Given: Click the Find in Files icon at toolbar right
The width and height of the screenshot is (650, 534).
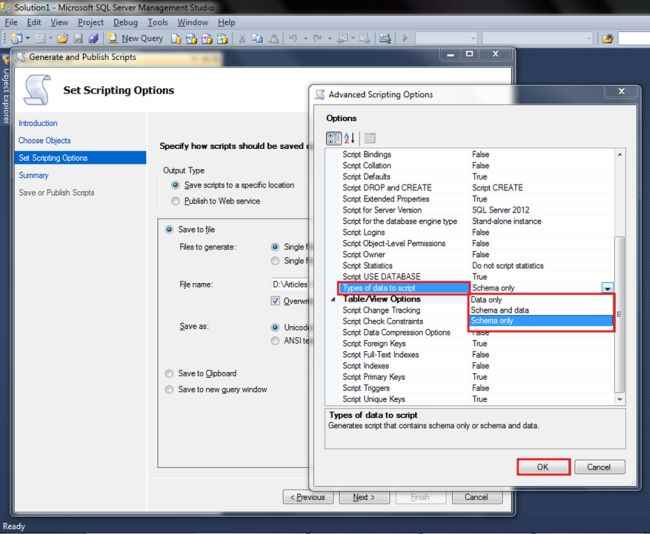Looking at the screenshot, I should [607, 39].
